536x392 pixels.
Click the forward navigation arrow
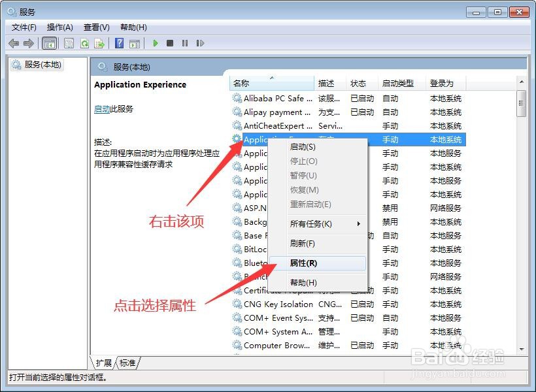(x=29, y=43)
